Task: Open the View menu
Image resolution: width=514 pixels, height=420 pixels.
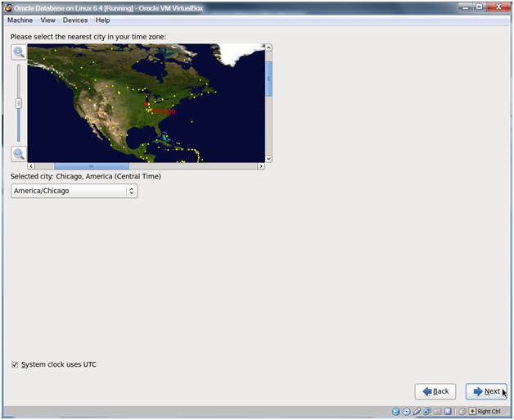Action: 48,20
